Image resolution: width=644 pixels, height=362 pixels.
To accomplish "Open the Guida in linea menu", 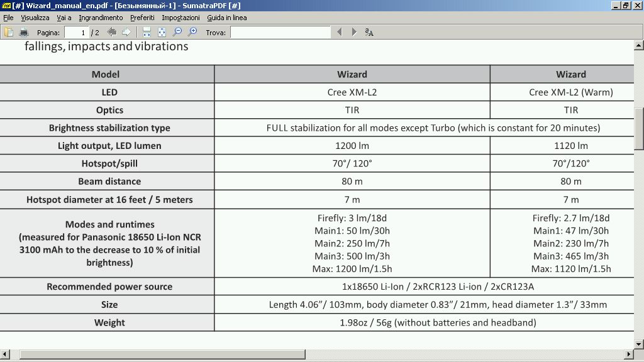I will (x=226, y=18).
